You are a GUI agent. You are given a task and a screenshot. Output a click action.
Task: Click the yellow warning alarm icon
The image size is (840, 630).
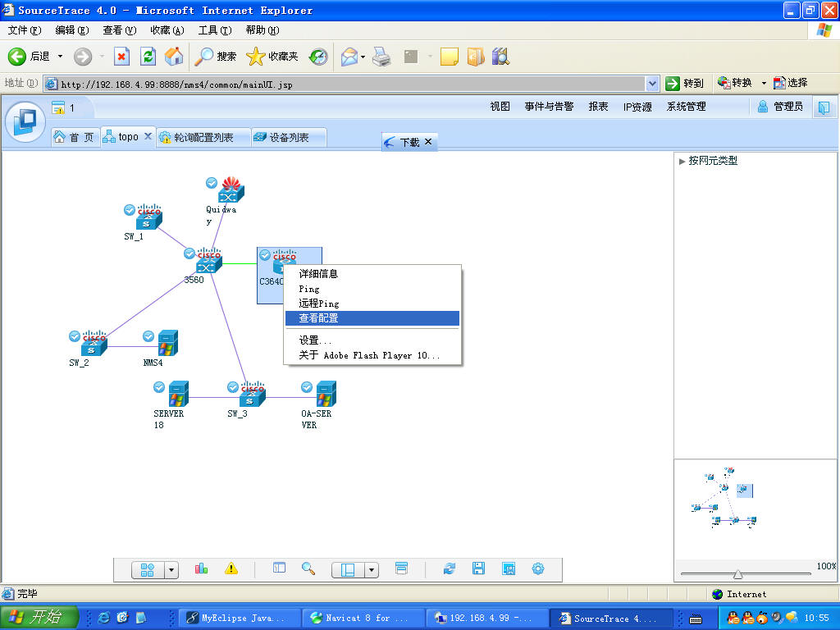tap(231, 568)
